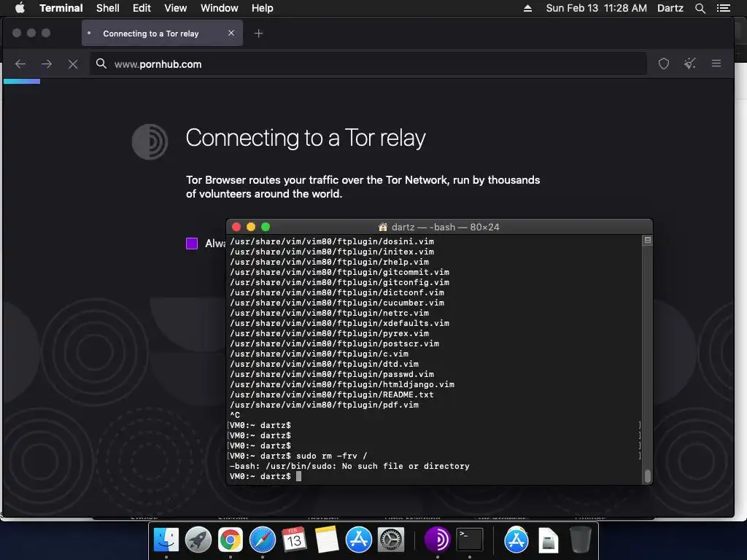The height and width of the screenshot is (560, 747).
Task: Close the Terminal window with red button
Action: point(236,227)
